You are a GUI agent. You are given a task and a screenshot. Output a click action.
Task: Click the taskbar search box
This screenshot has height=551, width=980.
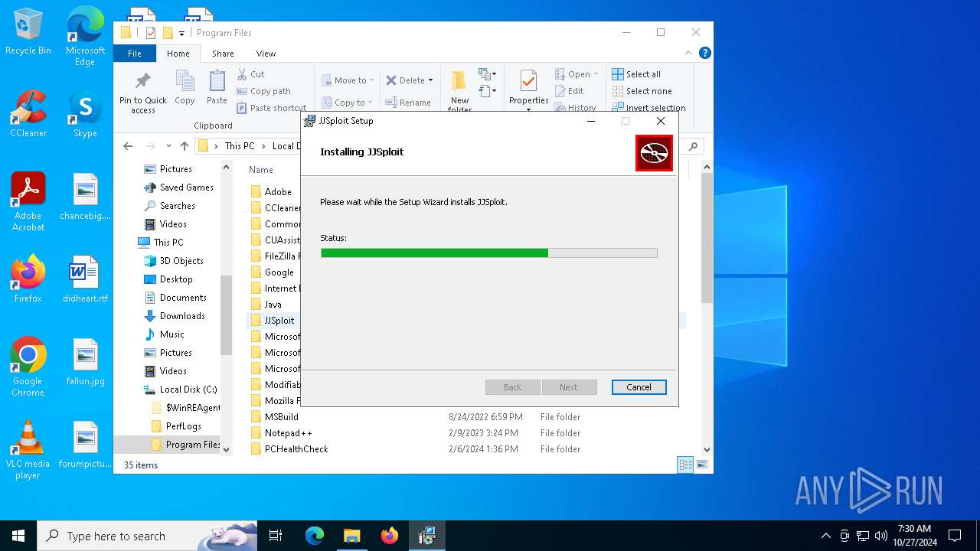(x=148, y=536)
